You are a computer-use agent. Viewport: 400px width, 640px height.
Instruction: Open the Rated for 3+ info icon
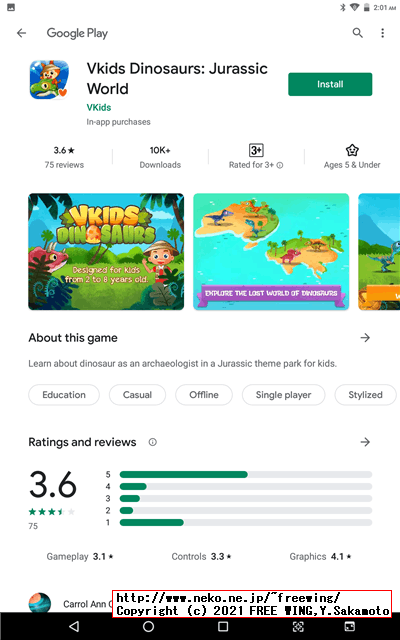click(280, 165)
